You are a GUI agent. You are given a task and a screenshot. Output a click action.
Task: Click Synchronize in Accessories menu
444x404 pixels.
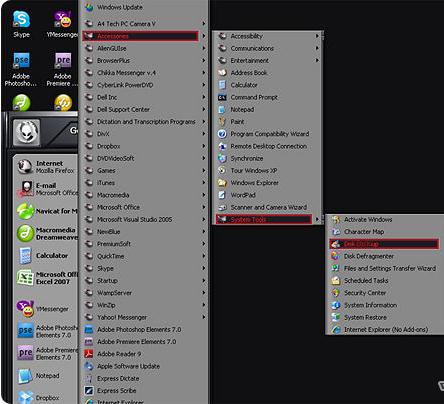[x=267, y=158]
